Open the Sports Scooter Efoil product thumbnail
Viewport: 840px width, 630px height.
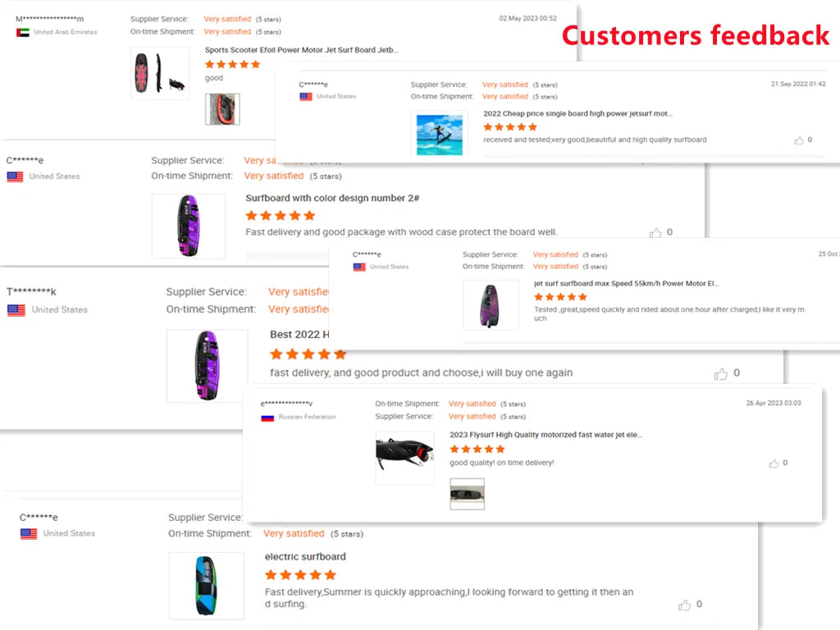click(159, 74)
